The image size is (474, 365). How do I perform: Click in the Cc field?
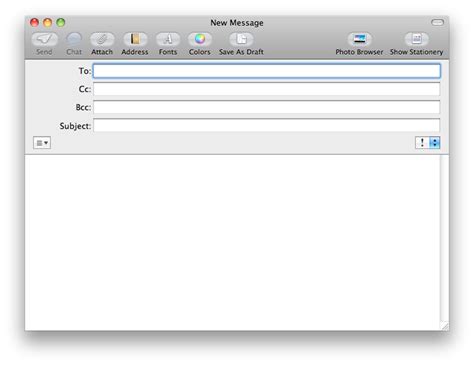267,89
